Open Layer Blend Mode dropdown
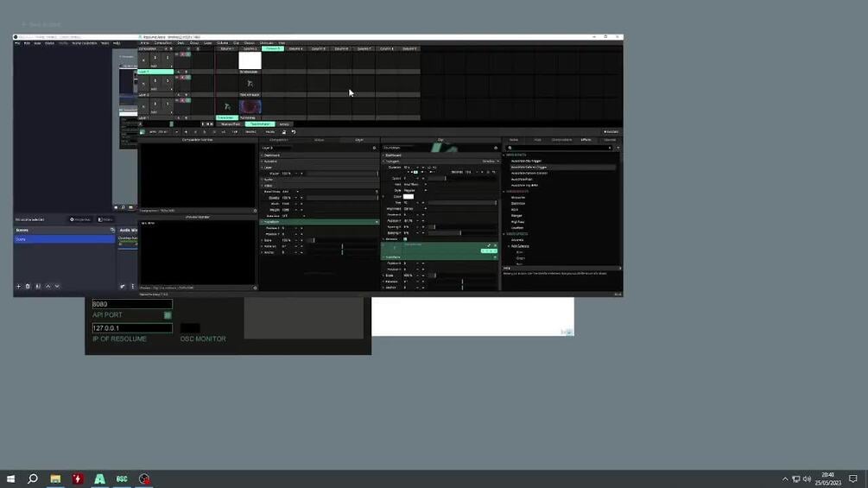 [290, 192]
